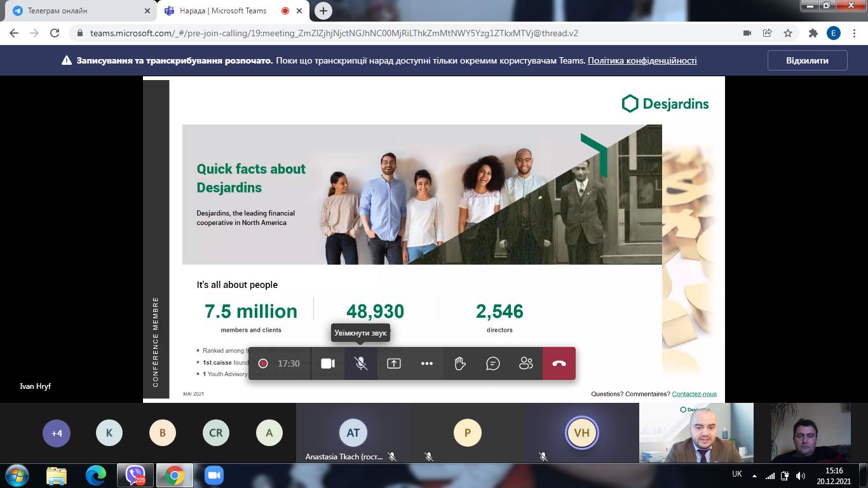Reload the Teams page
The height and width of the screenshot is (488, 868).
click(x=55, y=33)
